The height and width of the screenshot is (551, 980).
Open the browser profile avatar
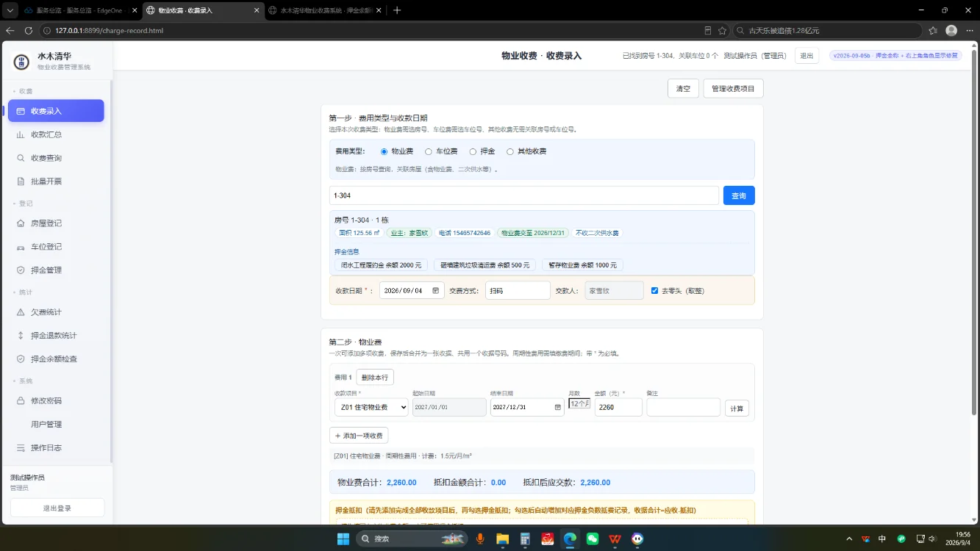point(951,31)
